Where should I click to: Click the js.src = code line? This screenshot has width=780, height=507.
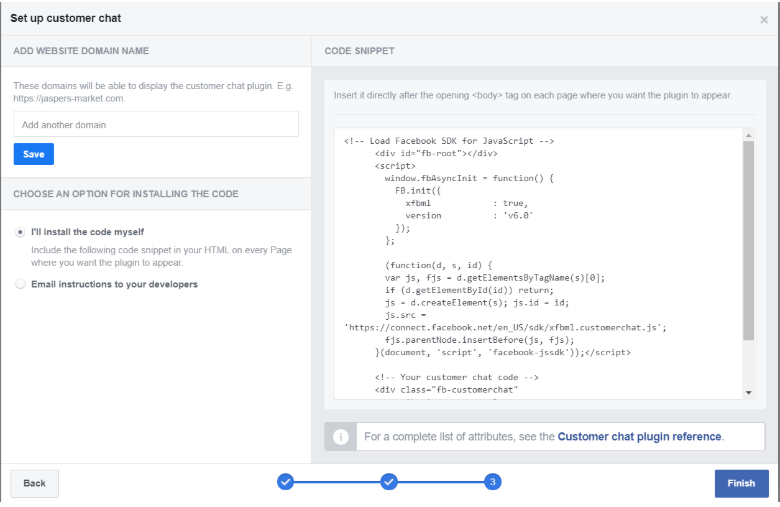pyautogui.click(x=405, y=315)
